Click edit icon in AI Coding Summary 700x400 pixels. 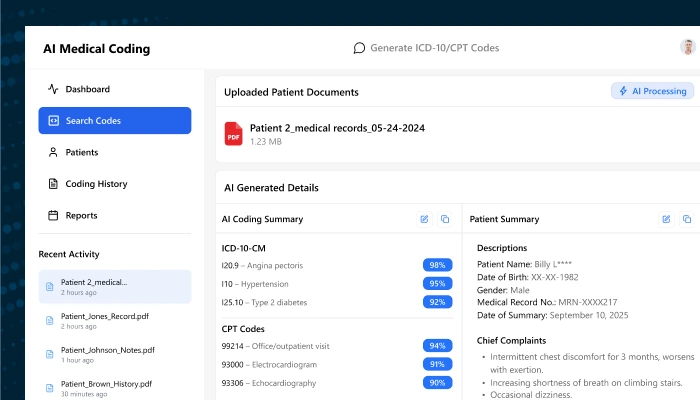point(424,219)
